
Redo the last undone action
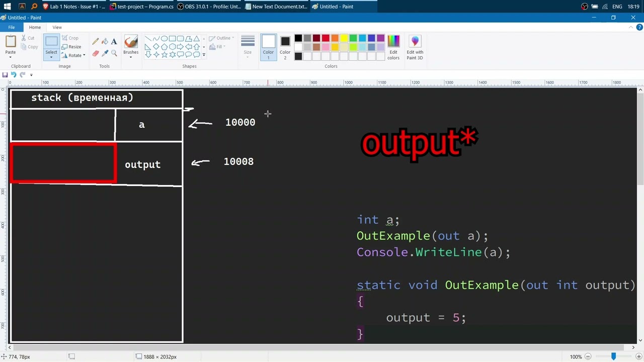pyautogui.click(x=22, y=75)
